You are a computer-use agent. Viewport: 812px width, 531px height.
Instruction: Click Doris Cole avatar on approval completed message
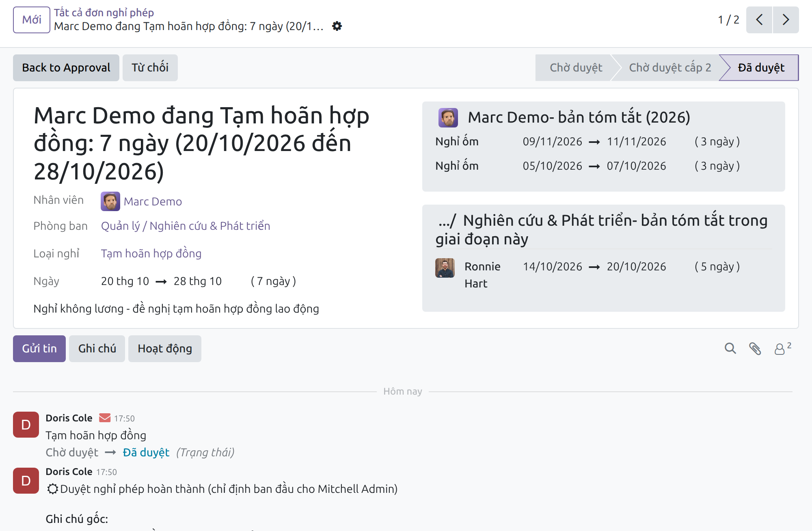26,481
